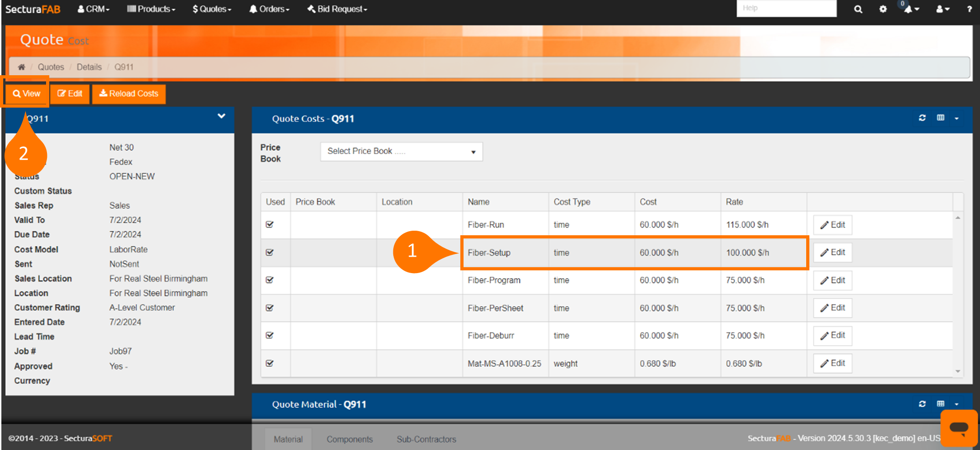Screen dimensions: 980x450
Task: Click the question mark help icon
Action: tap(969, 9)
